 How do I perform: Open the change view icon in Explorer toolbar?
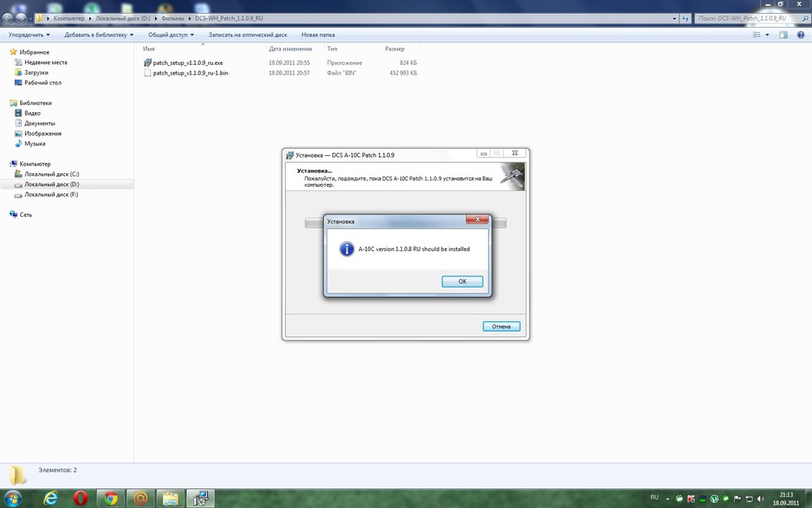coord(757,35)
